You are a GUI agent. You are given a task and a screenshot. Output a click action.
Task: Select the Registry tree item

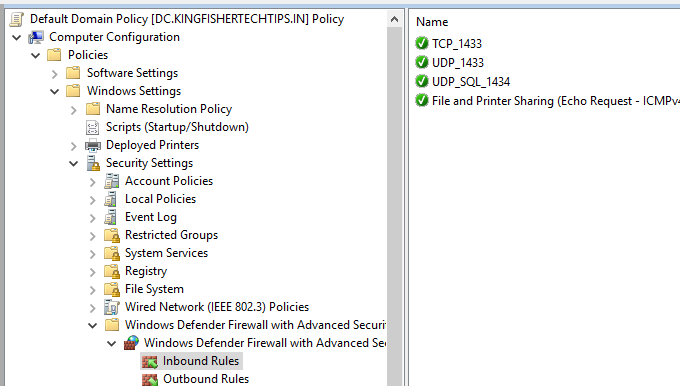click(x=146, y=271)
